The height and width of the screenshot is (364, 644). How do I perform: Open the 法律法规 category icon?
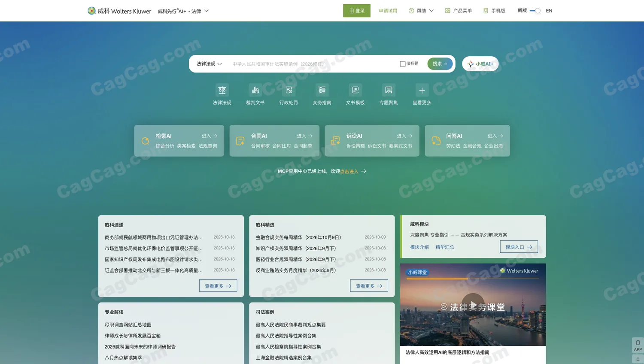[222, 90]
